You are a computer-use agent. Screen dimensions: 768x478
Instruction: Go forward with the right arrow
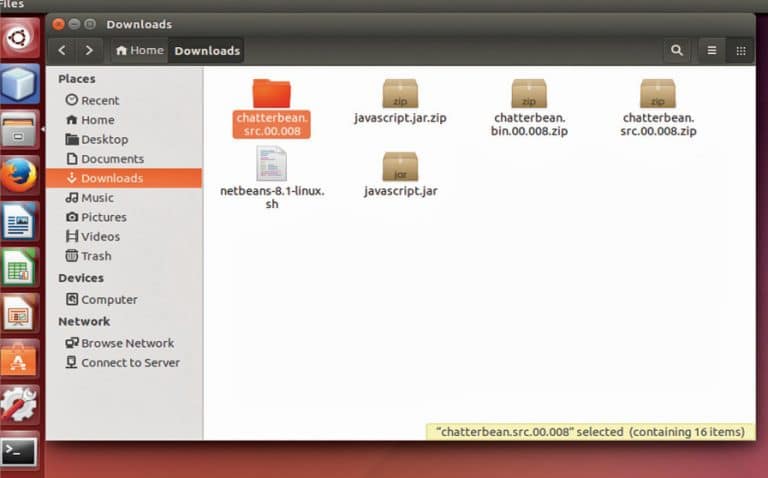[x=90, y=50]
